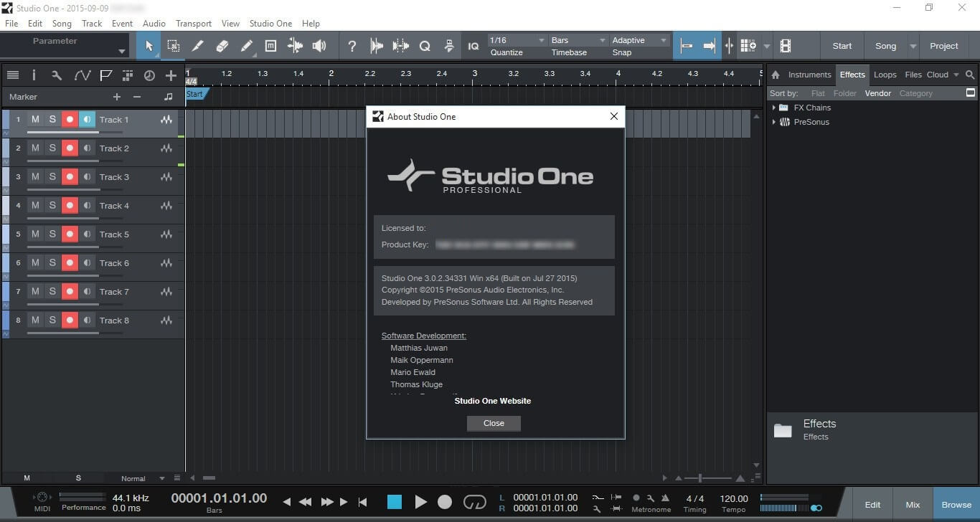
Task: Switch to the Instruments browser tab
Action: point(809,75)
